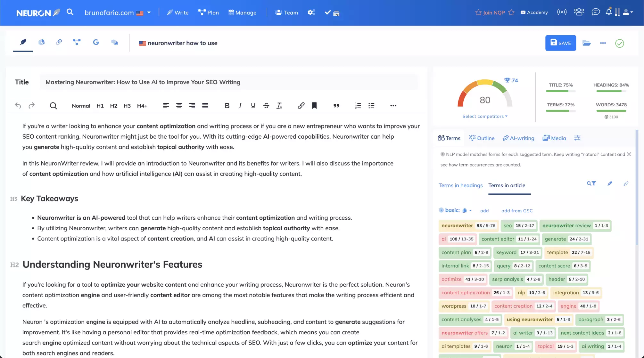This screenshot has height=358, width=644.
Task: Click the bookmark icon in toolbar
Action: (314, 106)
